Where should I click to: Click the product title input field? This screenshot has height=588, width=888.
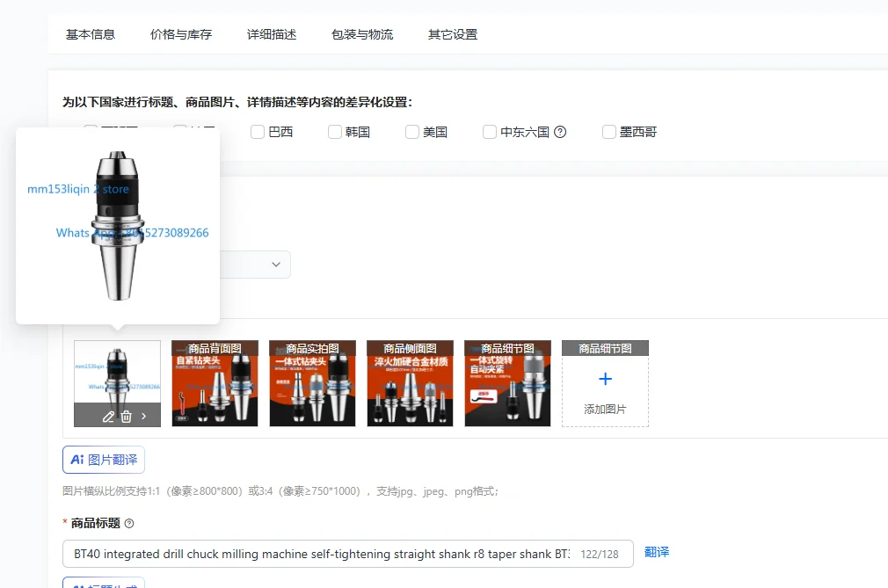coord(347,554)
